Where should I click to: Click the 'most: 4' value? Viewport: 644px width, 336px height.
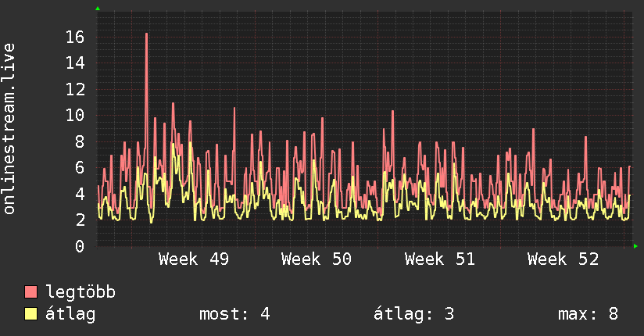[234, 314]
